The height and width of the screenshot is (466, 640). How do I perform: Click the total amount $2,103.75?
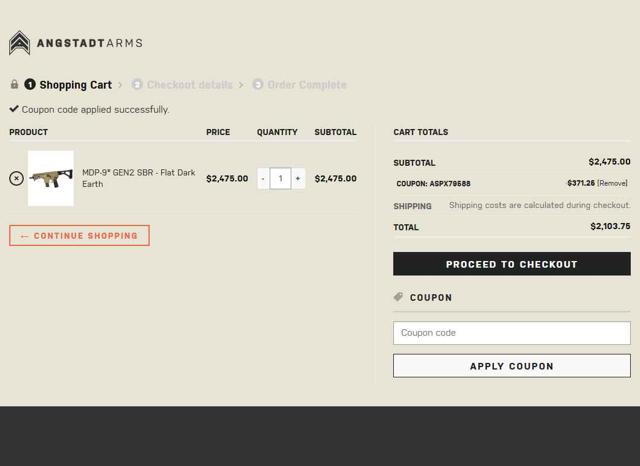coord(610,226)
